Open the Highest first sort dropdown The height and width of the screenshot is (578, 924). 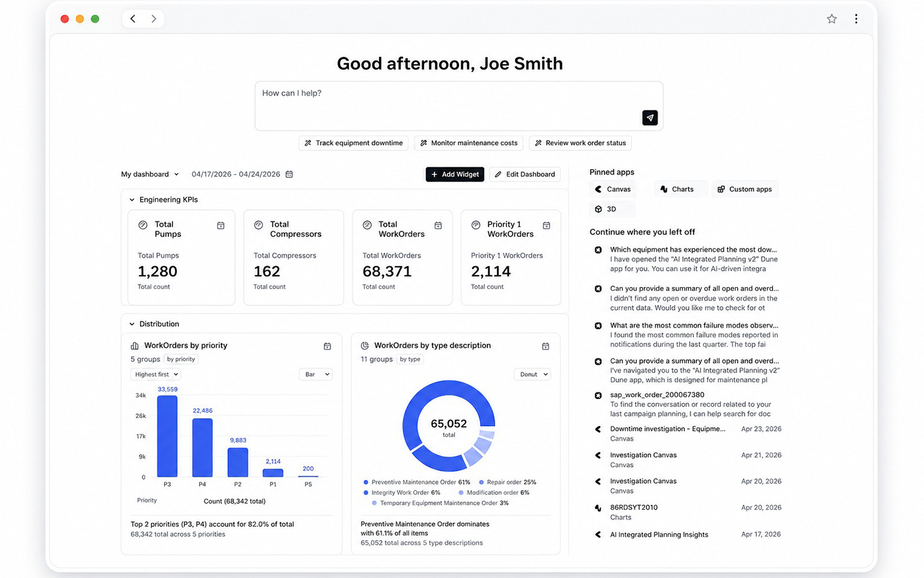pos(156,374)
